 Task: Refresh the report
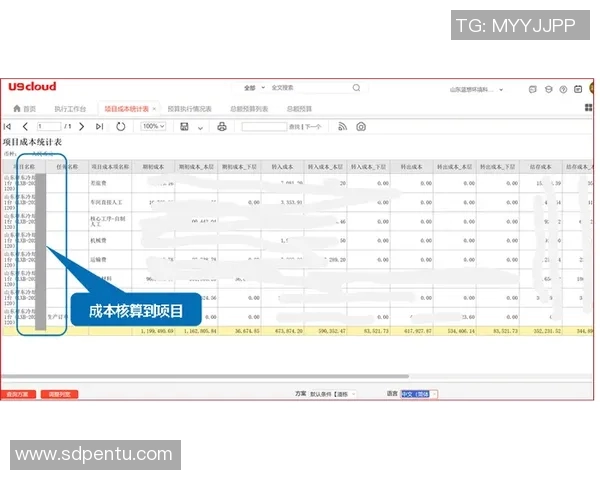(x=121, y=126)
